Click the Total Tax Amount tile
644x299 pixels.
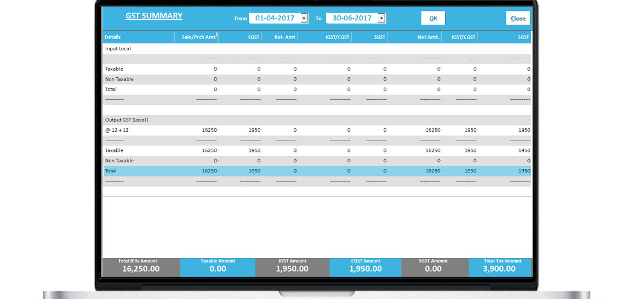pyautogui.click(x=500, y=267)
